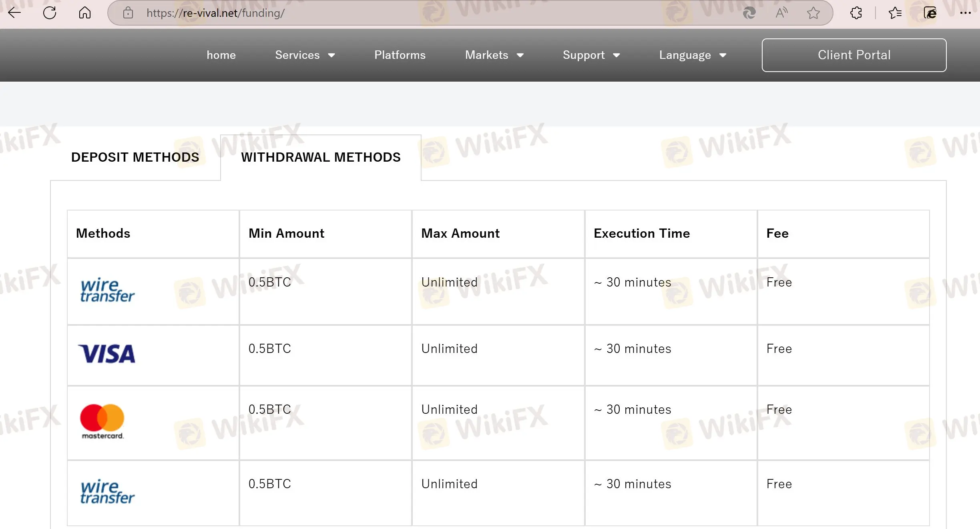
Task: Reload the page with refresh icon
Action: [50, 13]
